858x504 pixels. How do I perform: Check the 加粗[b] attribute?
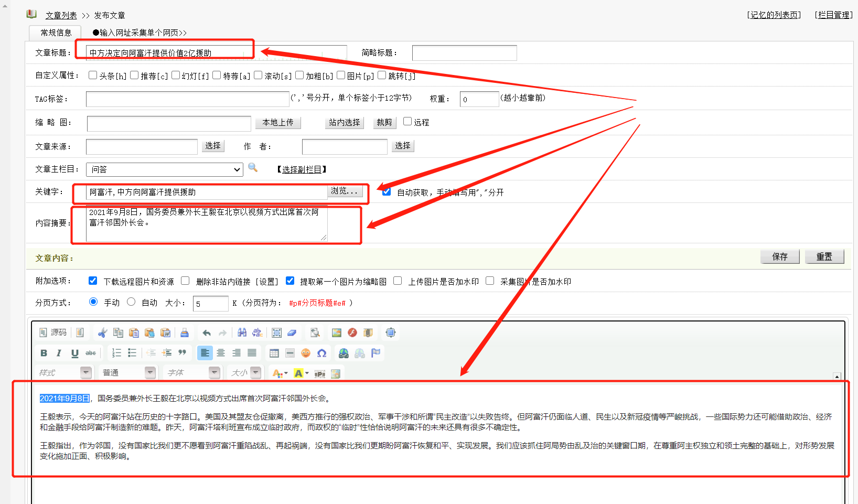tap(299, 75)
